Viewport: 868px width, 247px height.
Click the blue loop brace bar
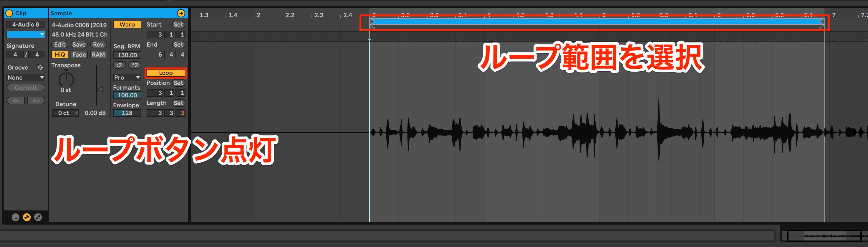[597, 22]
